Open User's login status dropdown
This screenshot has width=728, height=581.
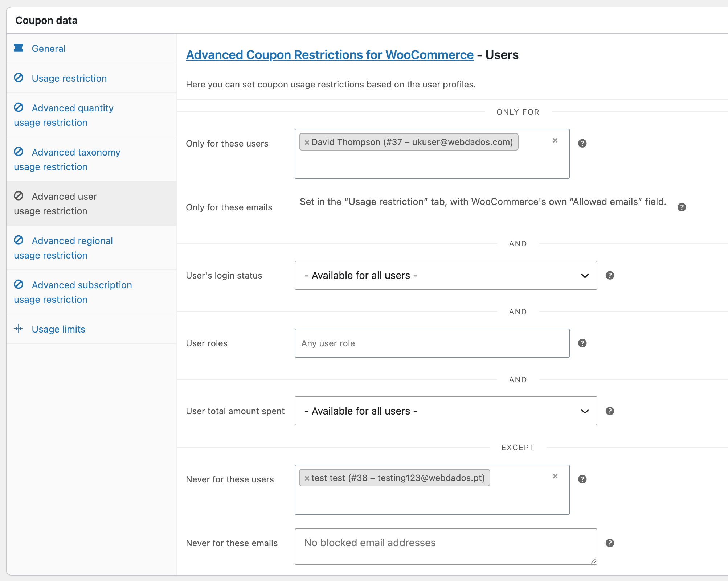[x=446, y=275]
